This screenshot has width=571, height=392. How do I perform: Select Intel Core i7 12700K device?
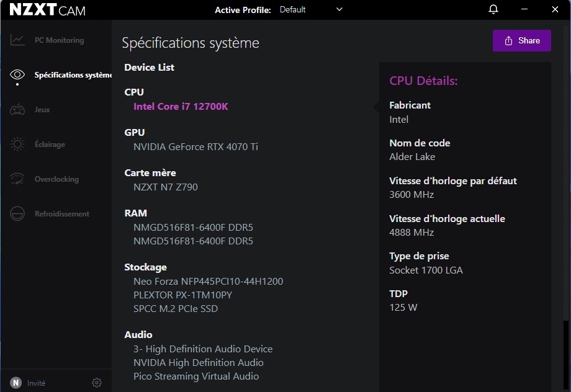(x=181, y=106)
